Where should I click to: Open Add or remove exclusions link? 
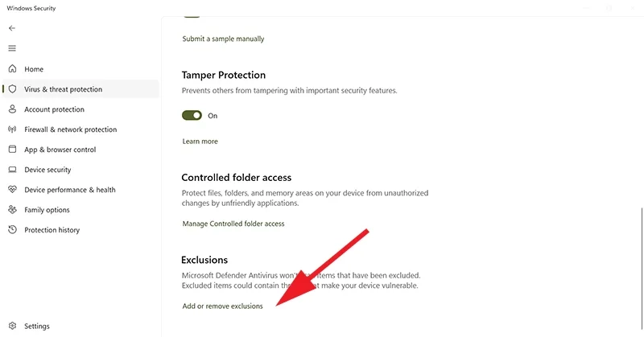click(222, 306)
